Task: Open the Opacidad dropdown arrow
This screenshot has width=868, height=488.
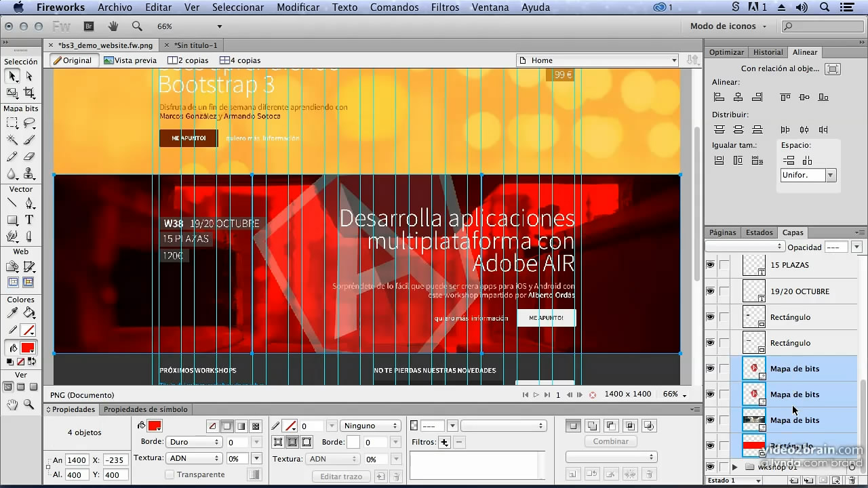Action: coord(857,247)
